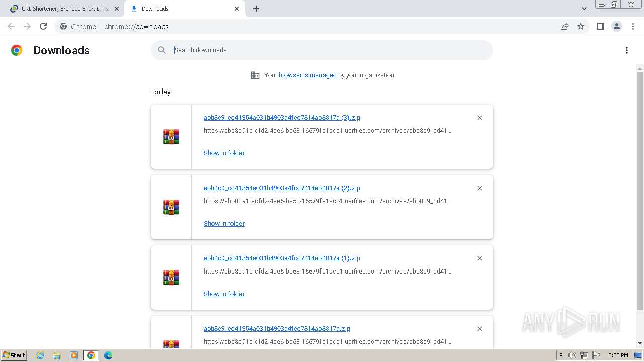The width and height of the screenshot is (644, 362).
Task: Click the Chrome taskbar button
Action: click(x=91, y=355)
